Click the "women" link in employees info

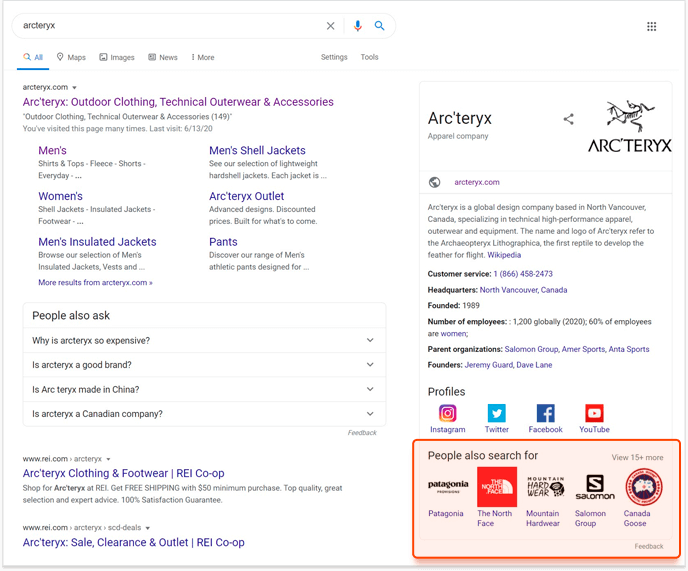(454, 334)
